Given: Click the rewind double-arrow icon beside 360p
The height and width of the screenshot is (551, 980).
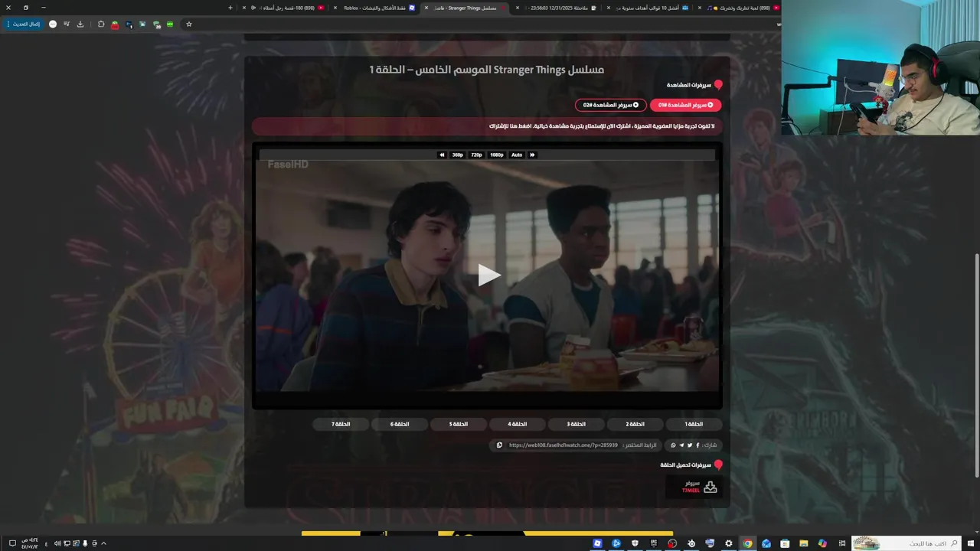Looking at the screenshot, I should 442,155.
